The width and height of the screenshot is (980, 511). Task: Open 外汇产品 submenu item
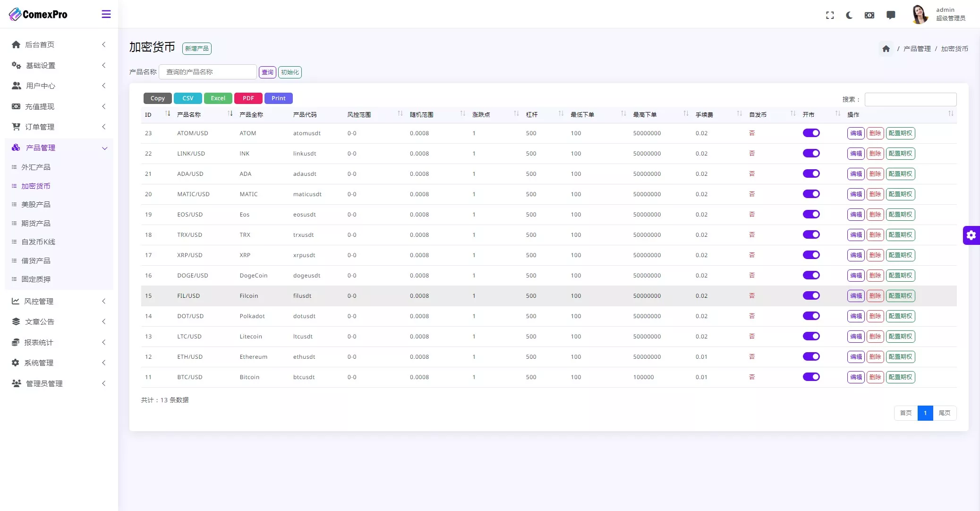(36, 167)
